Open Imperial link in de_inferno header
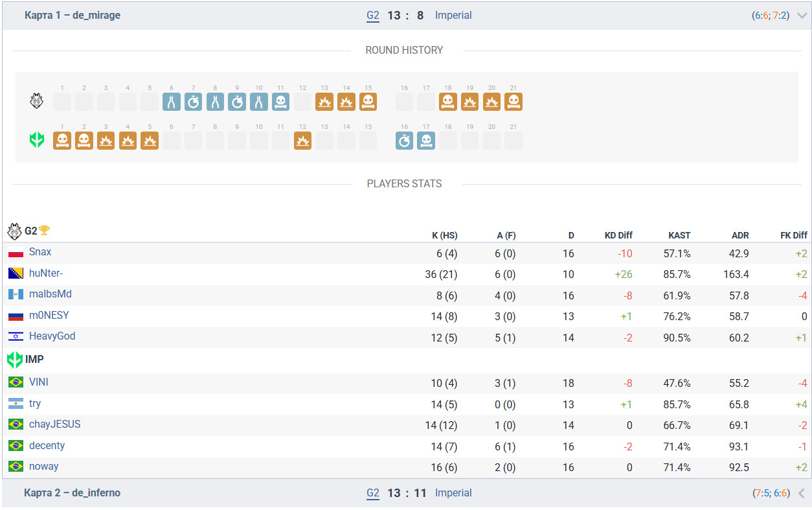The width and height of the screenshot is (812, 510). [453, 493]
